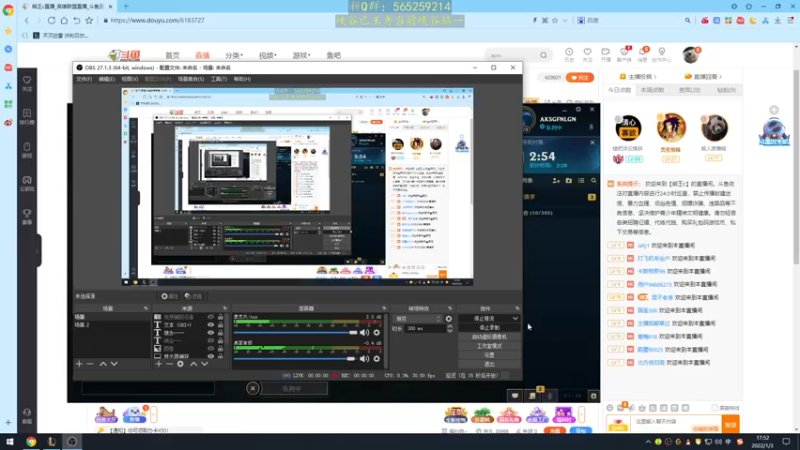Pop out the Controls dock panel
Image resolution: width=800 pixels, height=450 pixels.
[517, 308]
